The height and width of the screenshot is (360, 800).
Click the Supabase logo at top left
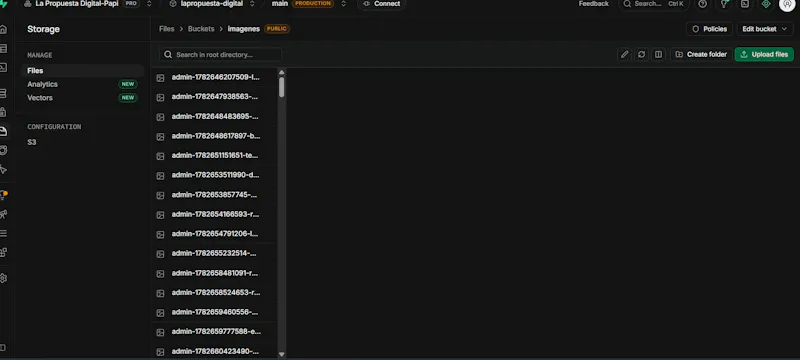coord(4,4)
